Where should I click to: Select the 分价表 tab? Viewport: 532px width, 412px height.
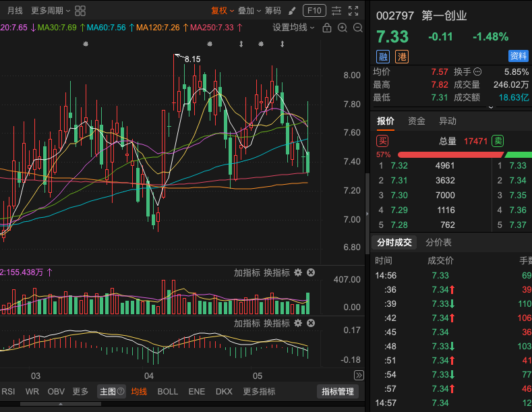[x=438, y=242]
